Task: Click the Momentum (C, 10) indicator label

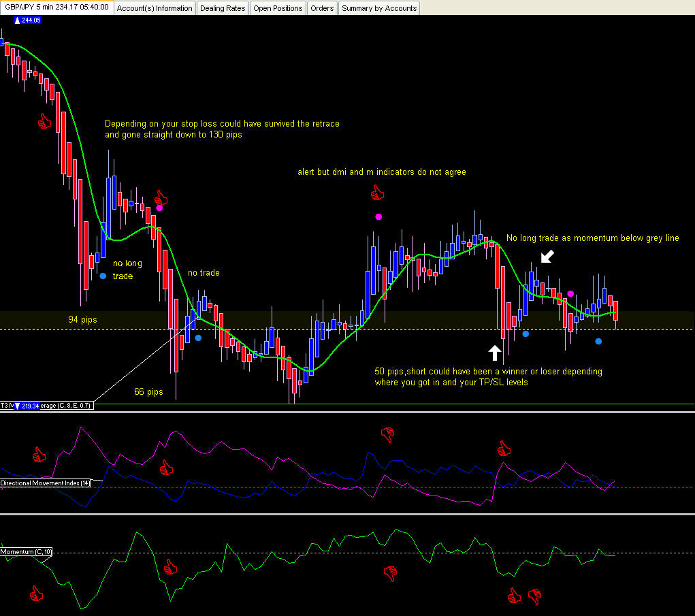Action: (26, 552)
